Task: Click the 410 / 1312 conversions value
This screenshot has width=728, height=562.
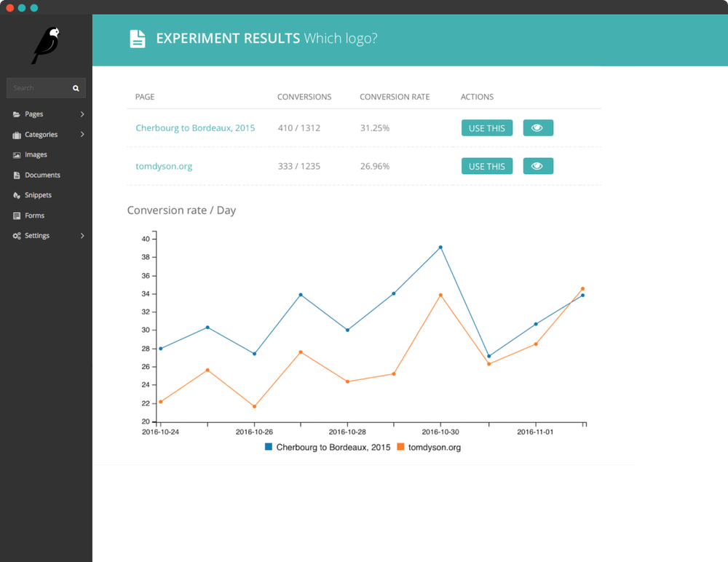Action: pyautogui.click(x=299, y=128)
